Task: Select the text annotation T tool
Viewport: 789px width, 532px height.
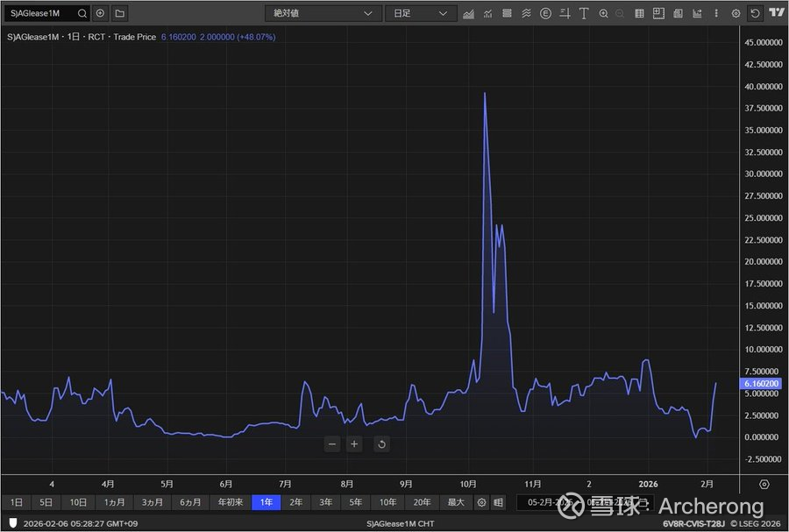Action: pos(585,14)
